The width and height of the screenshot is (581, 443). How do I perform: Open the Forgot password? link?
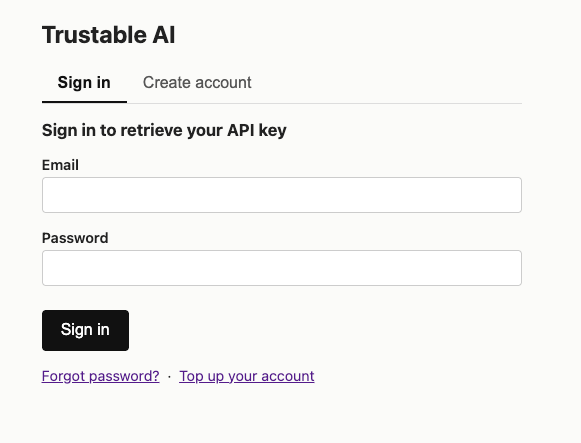pos(100,376)
